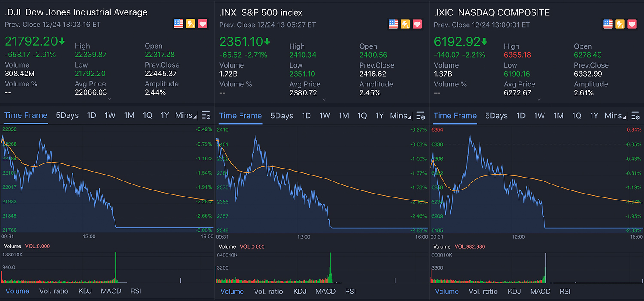Screen dimensions: 644x301
Task: Open chart settings icon in Dow Jones panel
Action: 206,115
